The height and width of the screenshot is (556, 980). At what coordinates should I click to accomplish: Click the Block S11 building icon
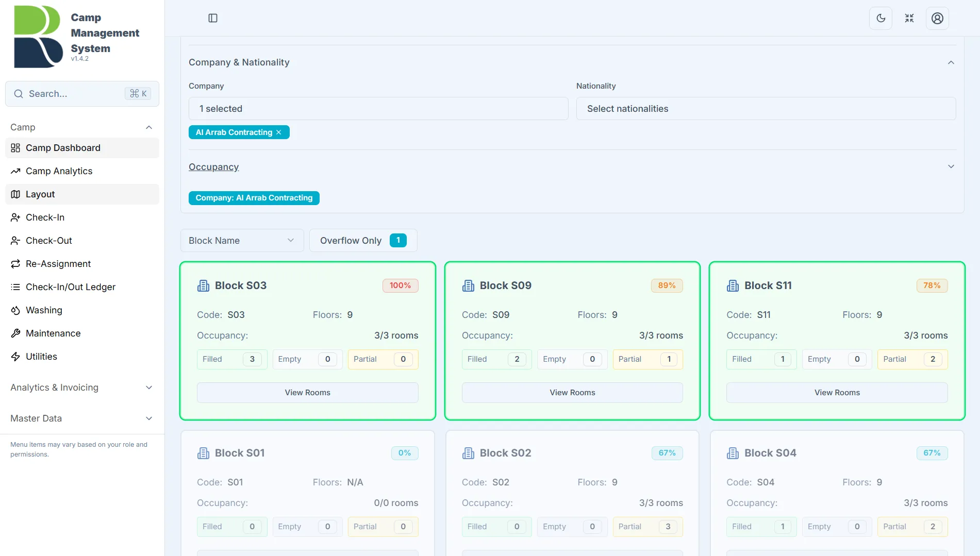[733, 285]
